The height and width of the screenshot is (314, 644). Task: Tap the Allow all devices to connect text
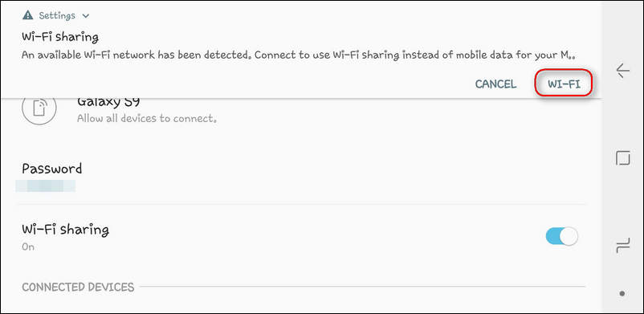[x=147, y=119]
